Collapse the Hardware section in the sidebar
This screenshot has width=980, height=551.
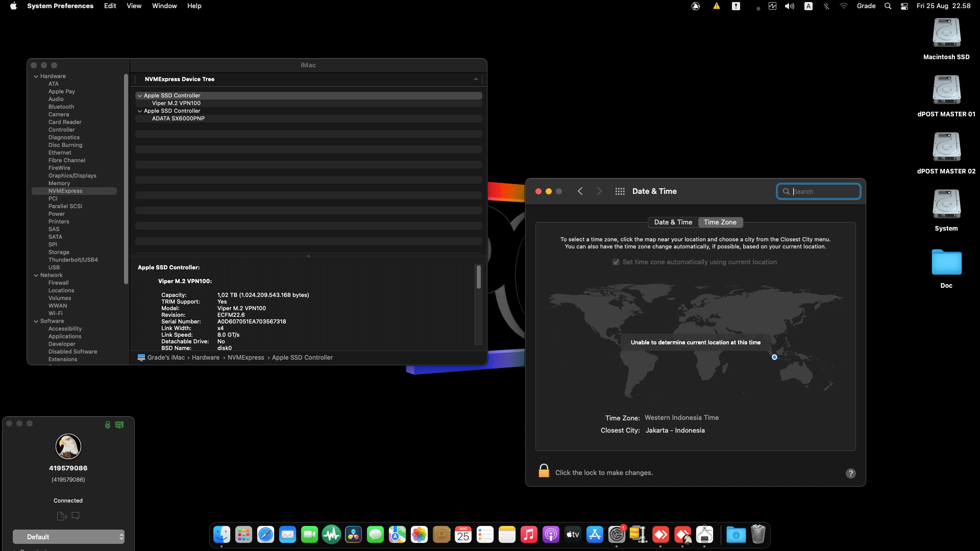coord(36,77)
